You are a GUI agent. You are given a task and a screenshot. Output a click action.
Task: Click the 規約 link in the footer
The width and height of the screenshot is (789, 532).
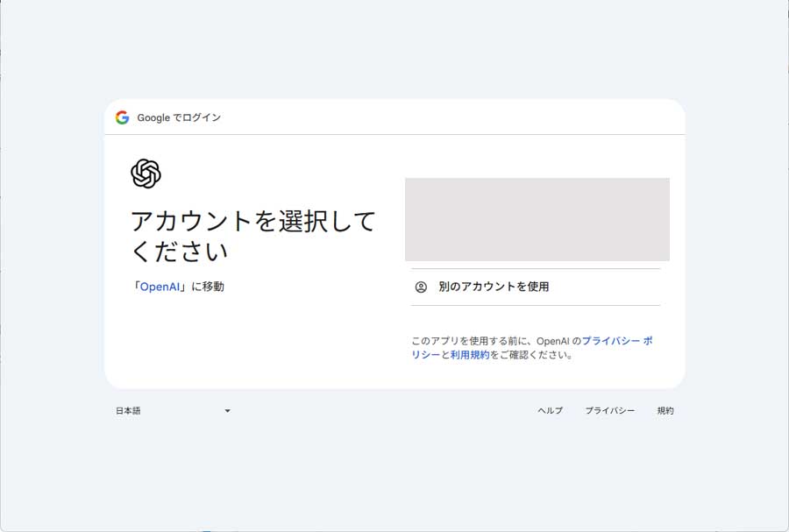(665, 410)
